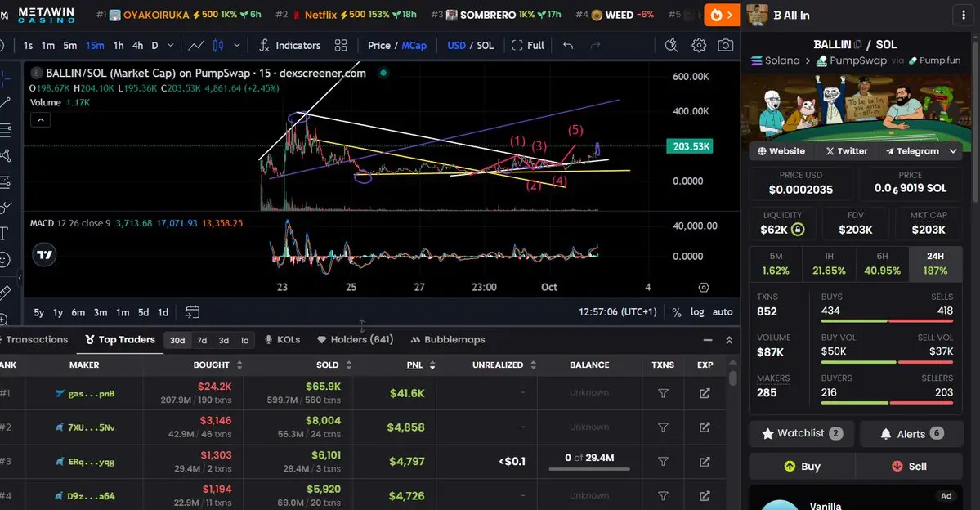The width and height of the screenshot is (980, 510).
Task: Click the TradingView logo on chart
Action: tap(44, 254)
